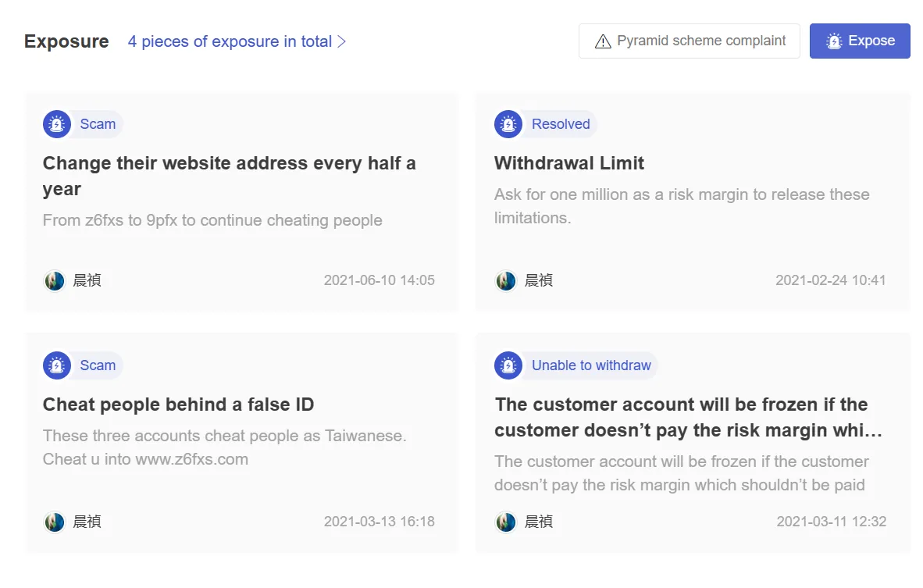Screen dimensions: 923x588
Task: Click the siren icon beside the Resolved tag
Action: (x=508, y=124)
